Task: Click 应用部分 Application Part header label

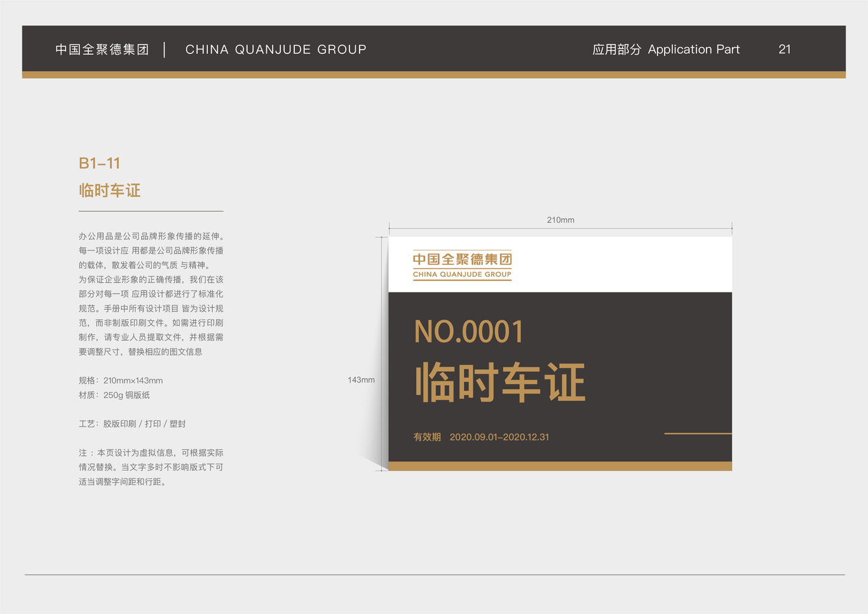Action: pos(666,50)
